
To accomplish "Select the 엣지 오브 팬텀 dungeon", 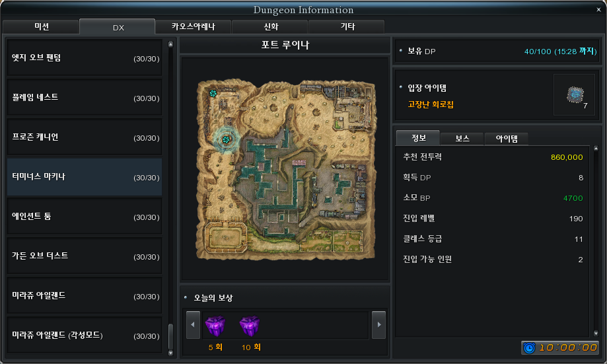I will [85, 57].
